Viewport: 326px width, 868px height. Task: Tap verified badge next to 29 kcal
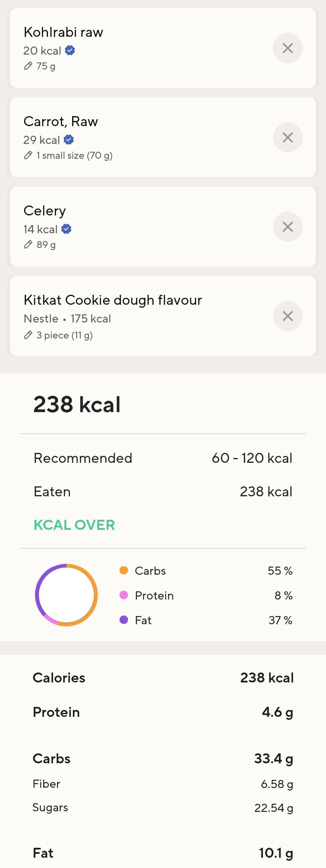[x=69, y=140]
